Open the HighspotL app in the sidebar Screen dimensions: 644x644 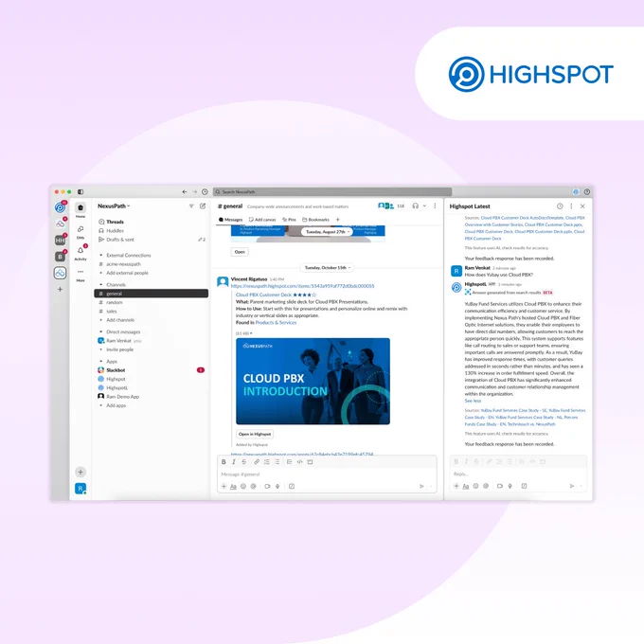[116, 387]
